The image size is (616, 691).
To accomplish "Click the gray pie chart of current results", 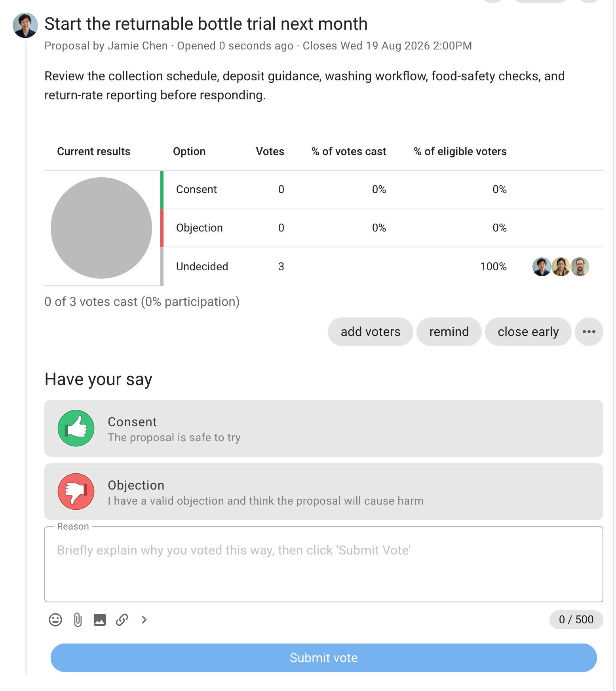I will pos(101,228).
